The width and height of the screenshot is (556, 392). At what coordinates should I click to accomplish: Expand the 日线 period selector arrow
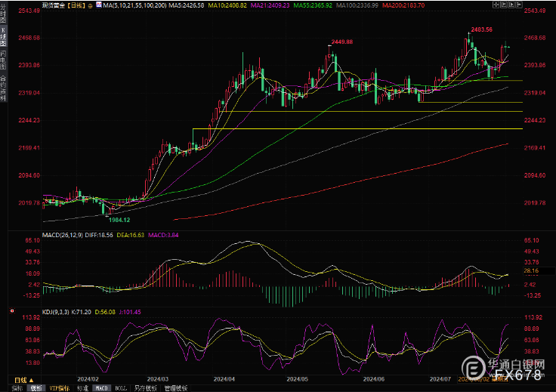click(x=32, y=379)
